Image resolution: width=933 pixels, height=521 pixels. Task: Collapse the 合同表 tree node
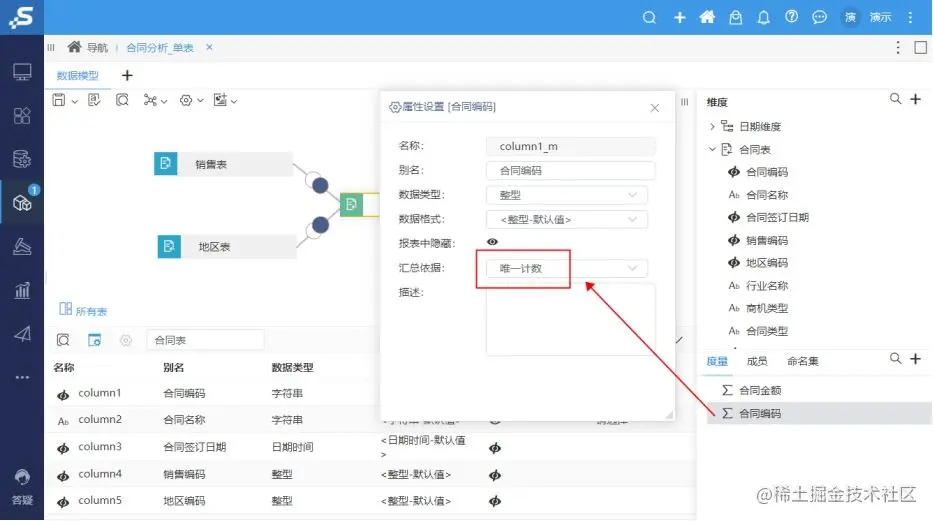pos(712,149)
